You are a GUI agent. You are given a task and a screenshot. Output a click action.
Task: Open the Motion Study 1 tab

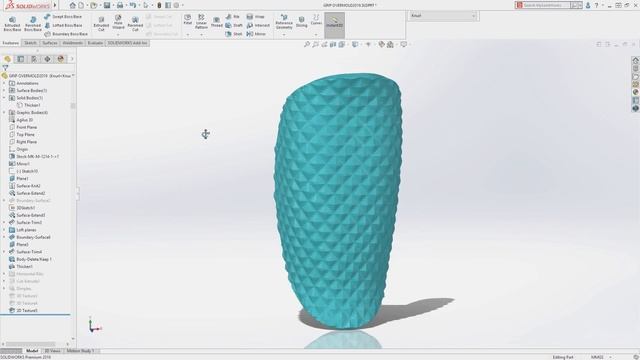pyautogui.click(x=80, y=351)
